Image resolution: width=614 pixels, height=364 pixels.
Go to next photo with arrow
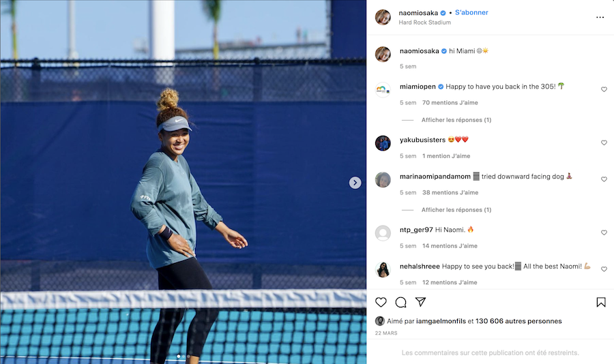355,183
